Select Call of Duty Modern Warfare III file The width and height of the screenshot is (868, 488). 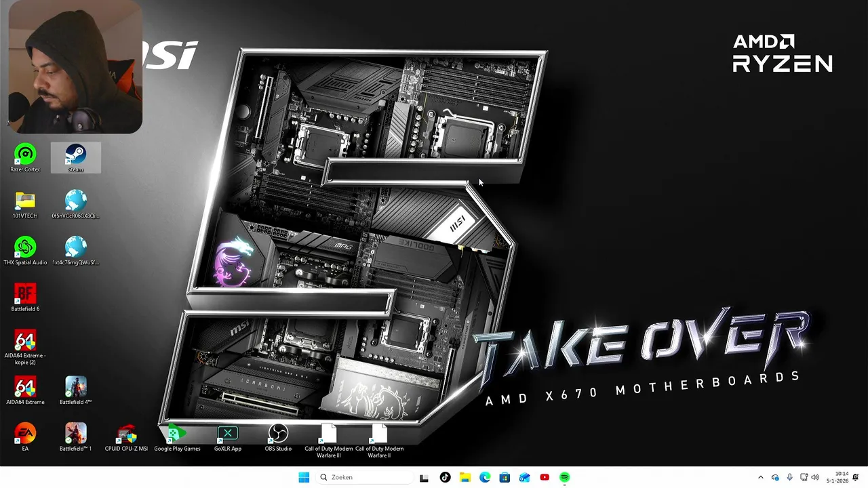point(329,441)
